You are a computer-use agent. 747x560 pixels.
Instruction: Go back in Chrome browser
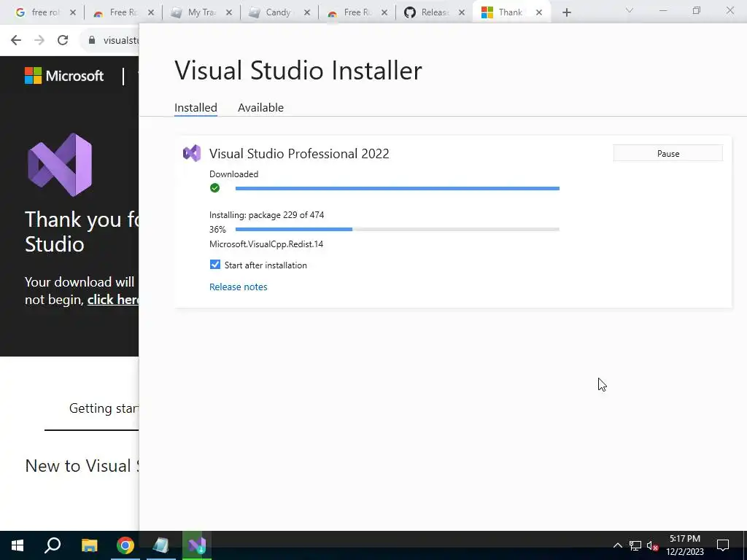16,40
